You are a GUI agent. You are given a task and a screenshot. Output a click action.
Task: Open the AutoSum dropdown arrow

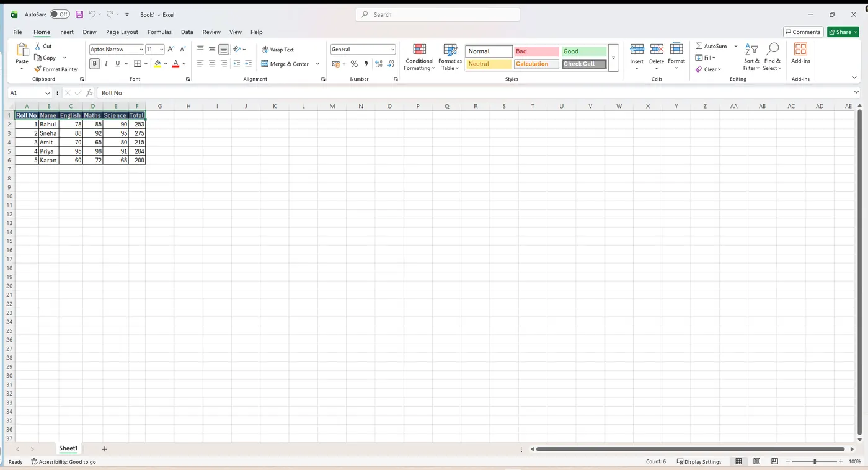[736, 46]
